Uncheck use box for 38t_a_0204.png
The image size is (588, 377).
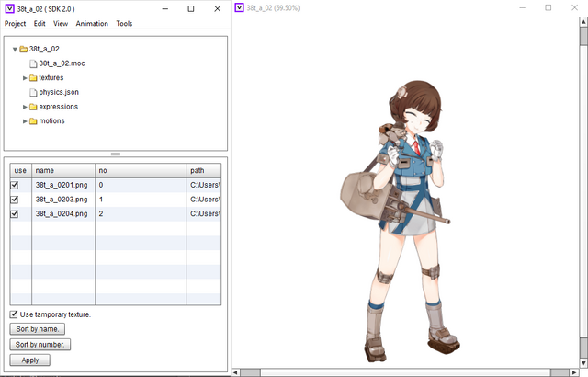(x=15, y=214)
